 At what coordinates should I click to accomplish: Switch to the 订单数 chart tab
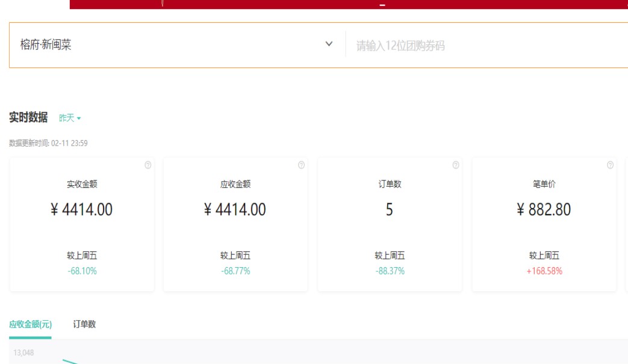pos(84,324)
